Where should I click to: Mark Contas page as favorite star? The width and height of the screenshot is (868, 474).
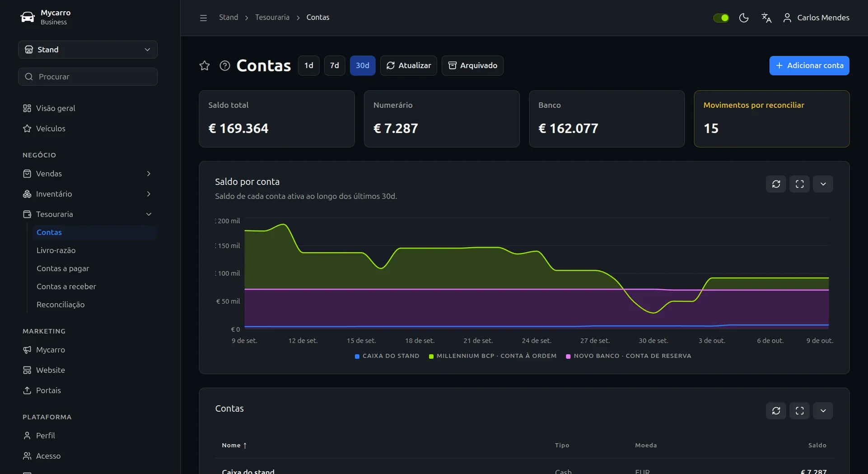(x=205, y=66)
